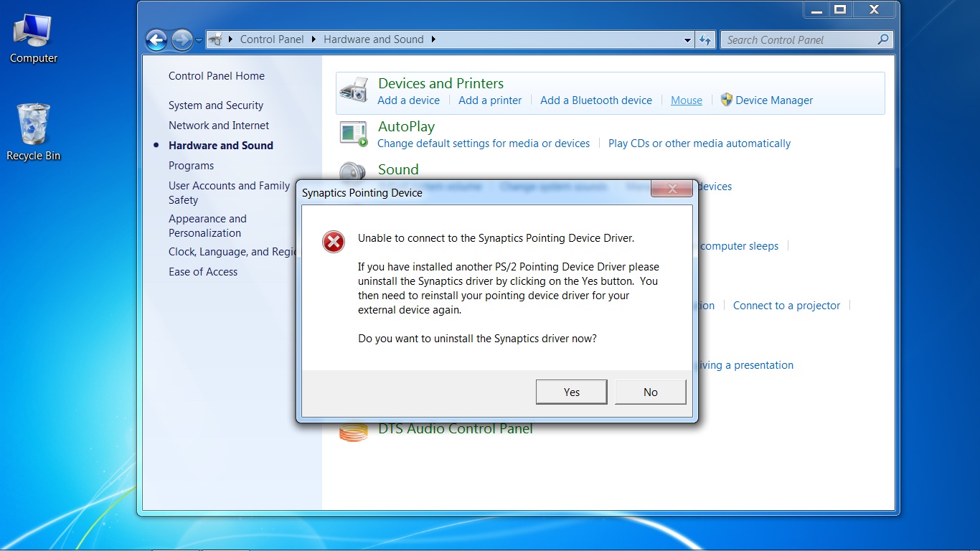Screen dimensions: 980x551
Task: Click Hardware and Sound in breadcrumb
Action: pyautogui.click(x=374, y=39)
